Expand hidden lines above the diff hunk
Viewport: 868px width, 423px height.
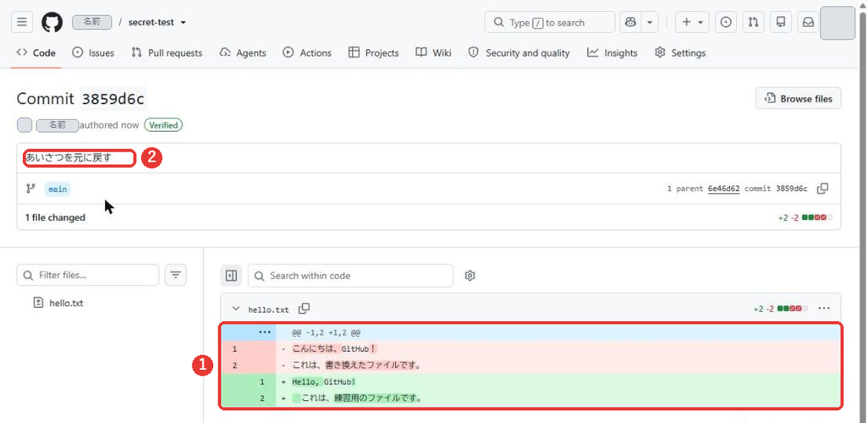pos(264,333)
